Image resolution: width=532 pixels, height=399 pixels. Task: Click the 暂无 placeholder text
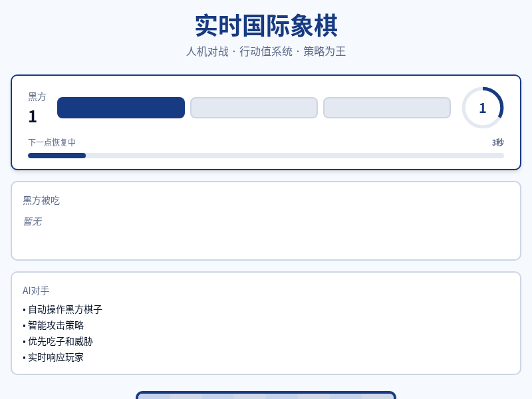32,221
